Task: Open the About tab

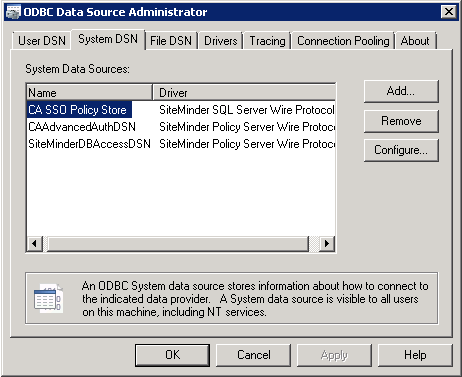Action: [x=415, y=41]
